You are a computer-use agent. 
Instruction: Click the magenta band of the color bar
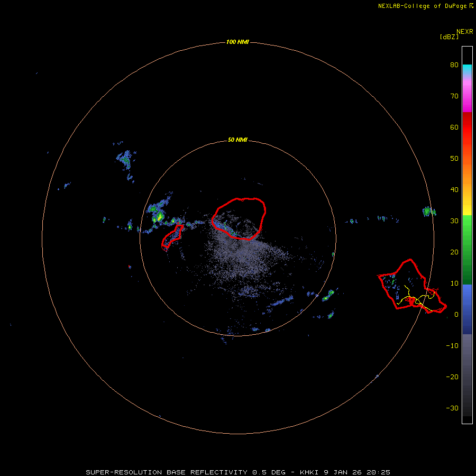pos(467,97)
